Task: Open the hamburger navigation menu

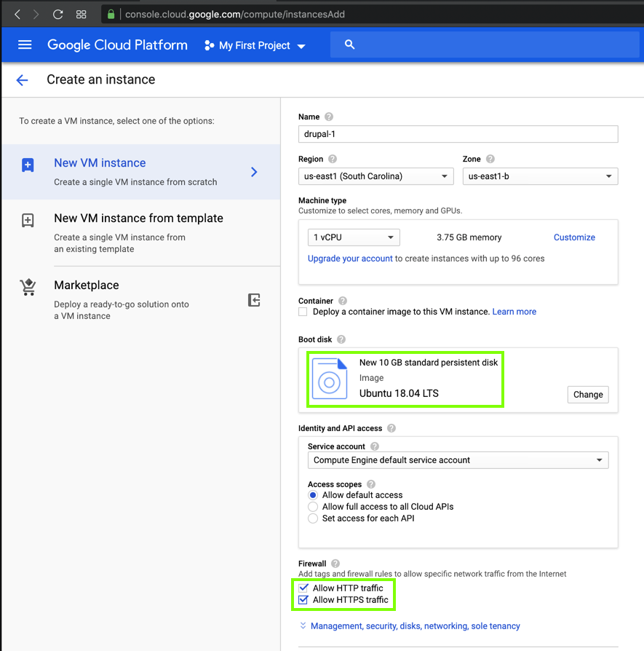Action: tap(25, 45)
